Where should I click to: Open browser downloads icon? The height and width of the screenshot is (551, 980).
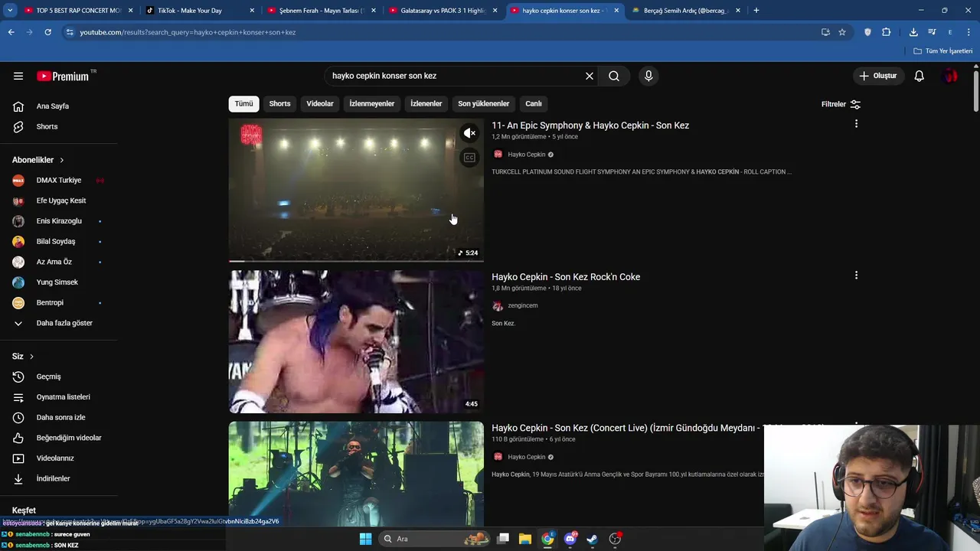pos(913,32)
